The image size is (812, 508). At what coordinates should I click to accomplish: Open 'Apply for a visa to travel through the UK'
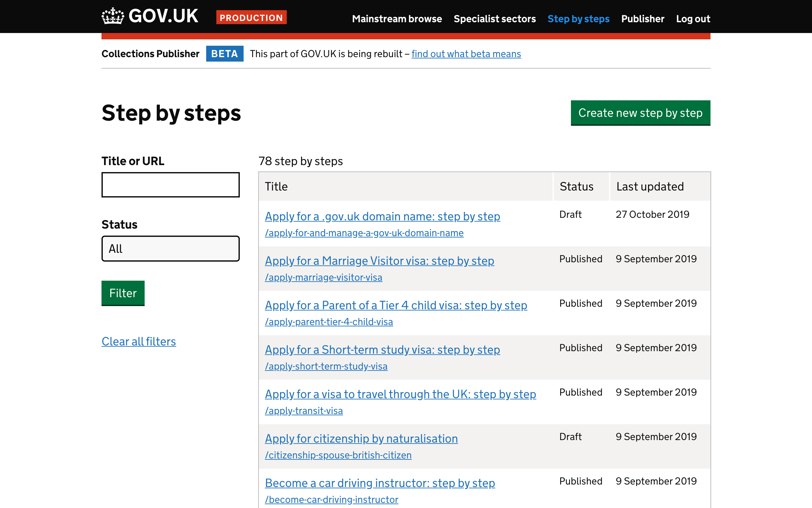400,394
